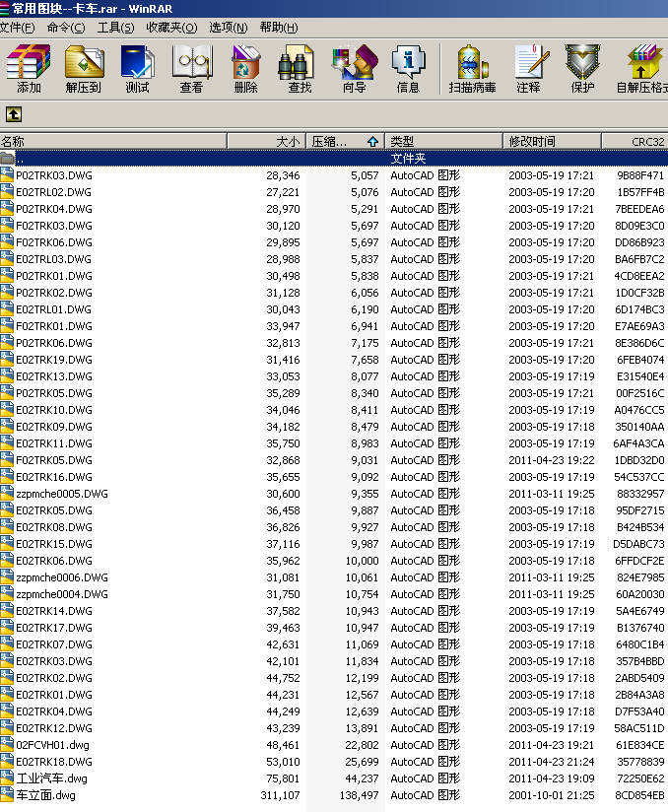Screen dimensions: 668x812
Task: Select file E02TRK17.DWG
Action: click(x=54, y=628)
